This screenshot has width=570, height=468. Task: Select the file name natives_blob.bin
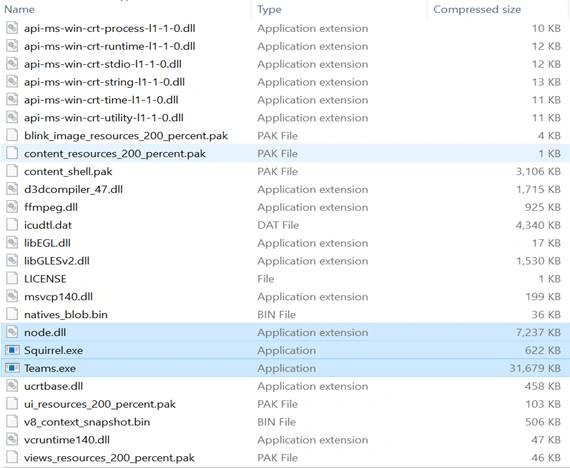click(x=66, y=314)
